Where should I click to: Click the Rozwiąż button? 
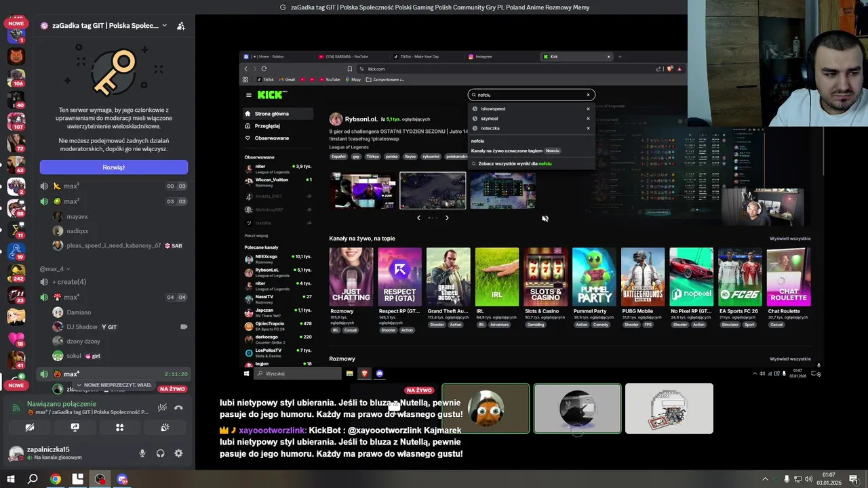pyautogui.click(x=114, y=167)
